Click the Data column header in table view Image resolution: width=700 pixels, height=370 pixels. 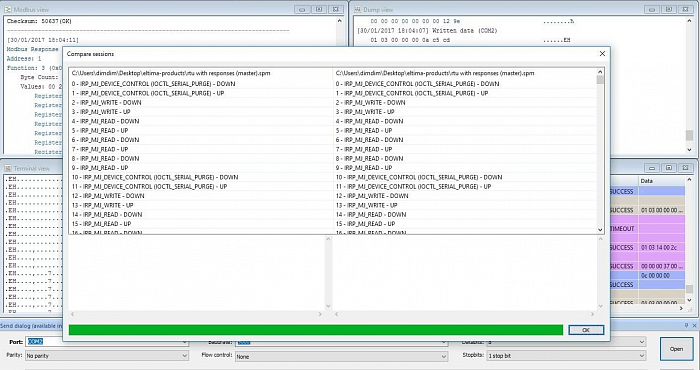point(662,181)
